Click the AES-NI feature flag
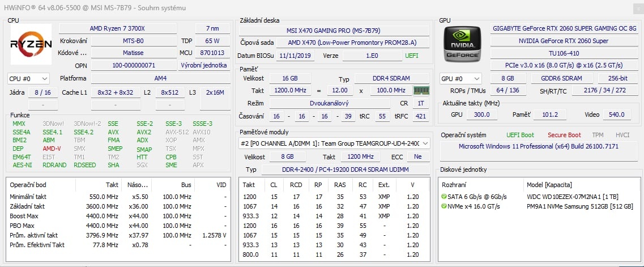This screenshot has width=644, height=267. click(x=22, y=165)
